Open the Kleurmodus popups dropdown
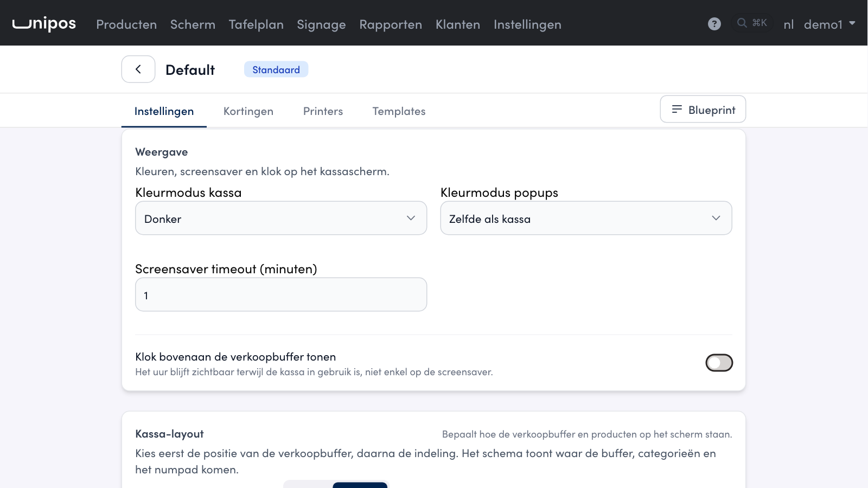This screenshot has height=488, width=868. (x=586, y=218)
